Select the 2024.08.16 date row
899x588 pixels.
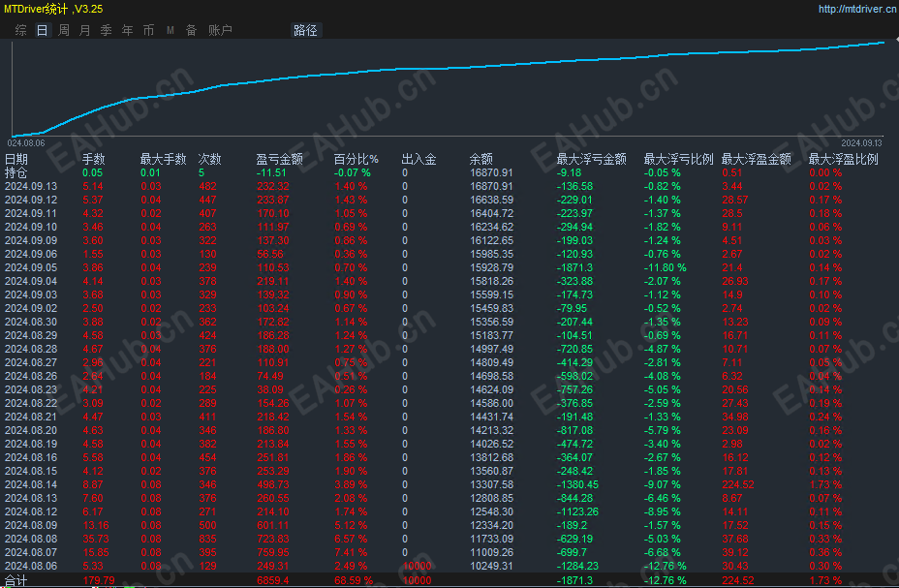pyautogui.click(x=449, y=457)
